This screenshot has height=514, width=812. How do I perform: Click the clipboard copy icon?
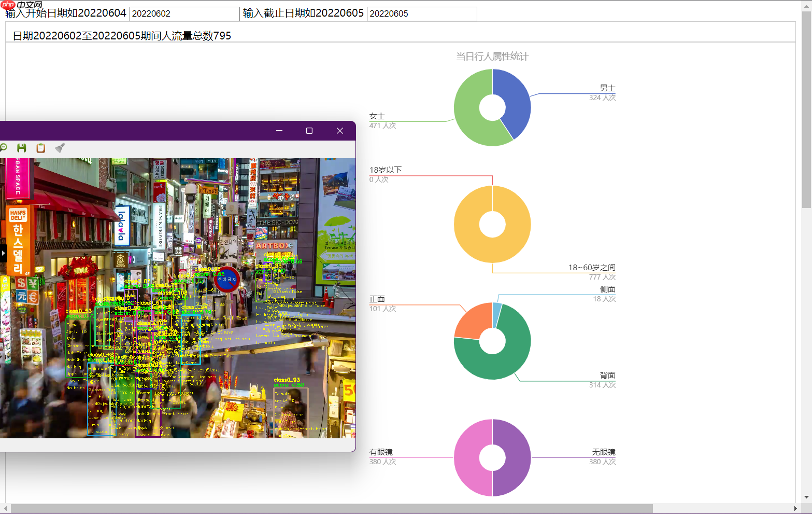(41, 148)
